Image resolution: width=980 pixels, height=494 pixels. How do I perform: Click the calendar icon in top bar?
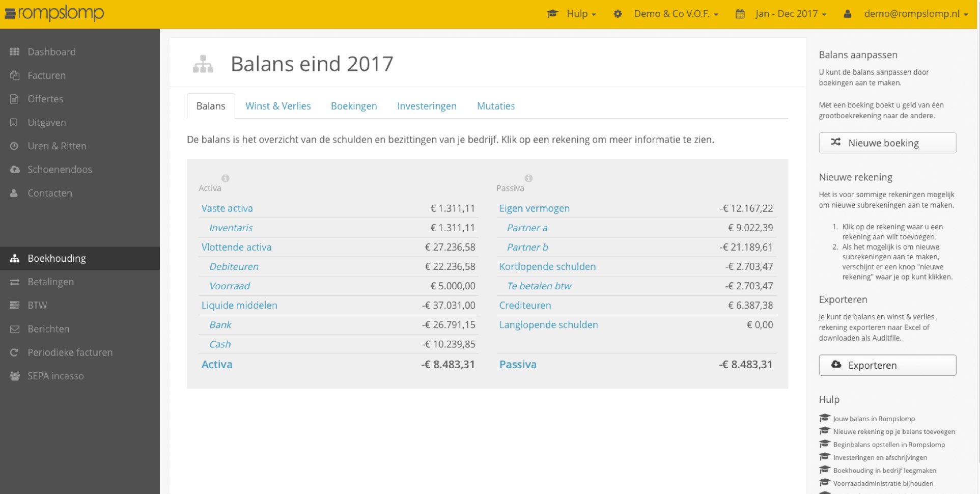(x=740, y=14)
